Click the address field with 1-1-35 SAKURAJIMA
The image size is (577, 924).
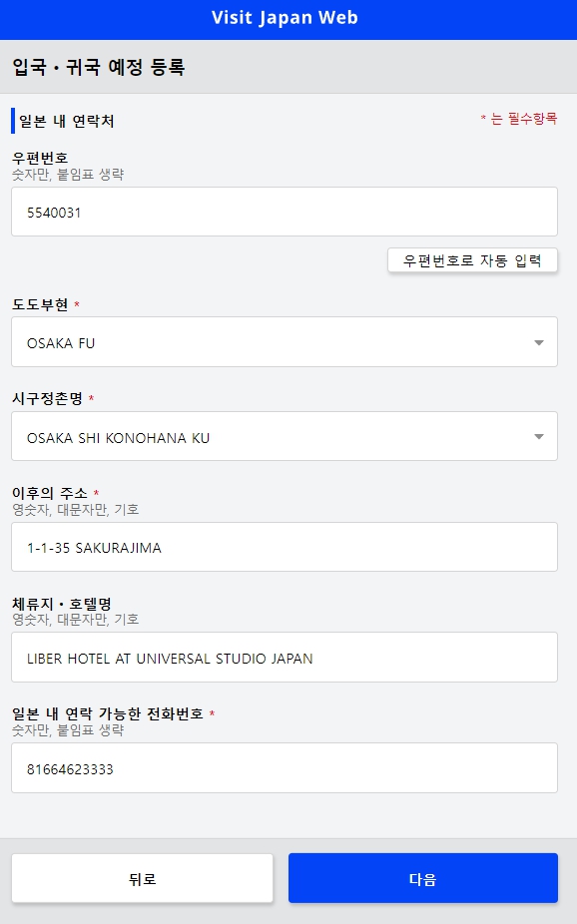[x=285, y=547]
